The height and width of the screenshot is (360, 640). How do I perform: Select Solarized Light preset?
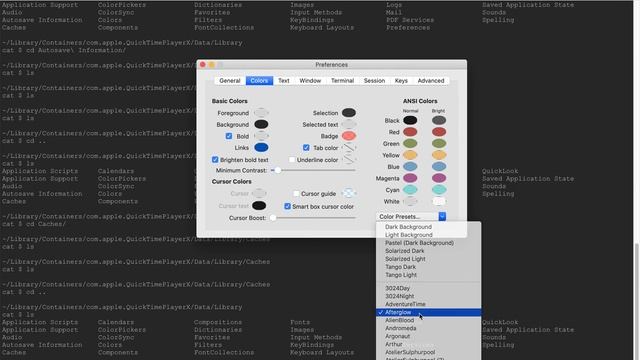[429, 259]
